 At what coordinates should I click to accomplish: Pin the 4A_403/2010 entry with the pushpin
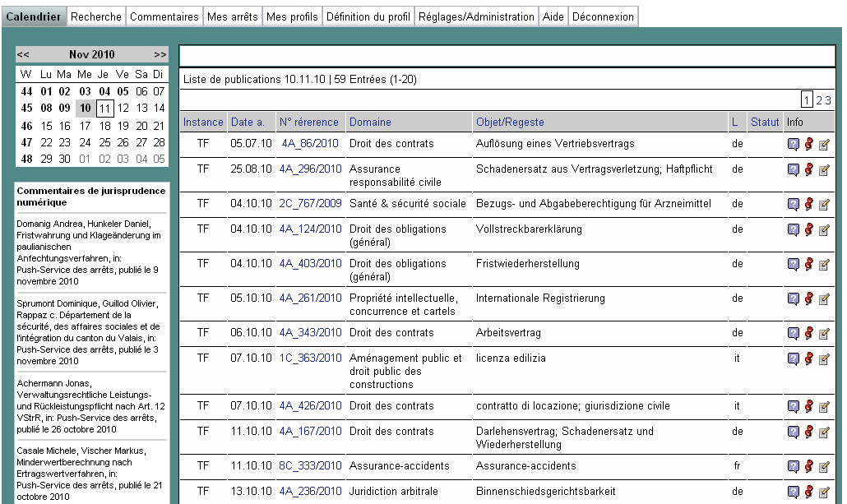808,264
